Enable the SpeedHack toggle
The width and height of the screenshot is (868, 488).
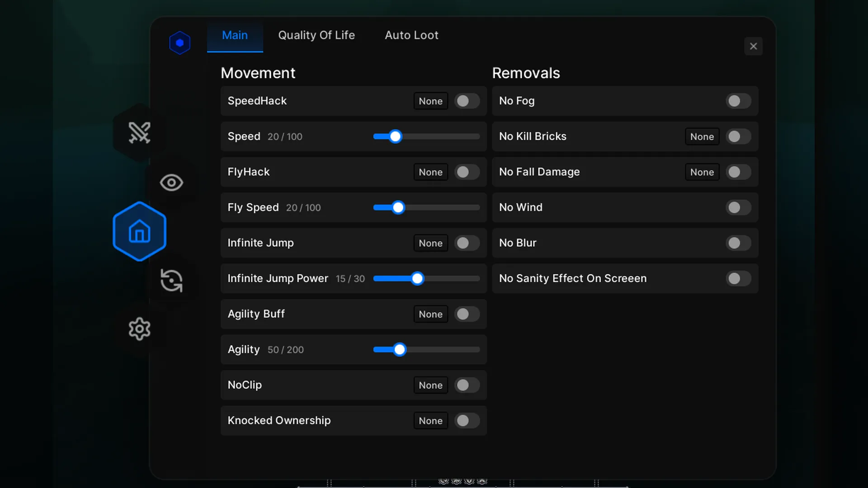point(467,101)
